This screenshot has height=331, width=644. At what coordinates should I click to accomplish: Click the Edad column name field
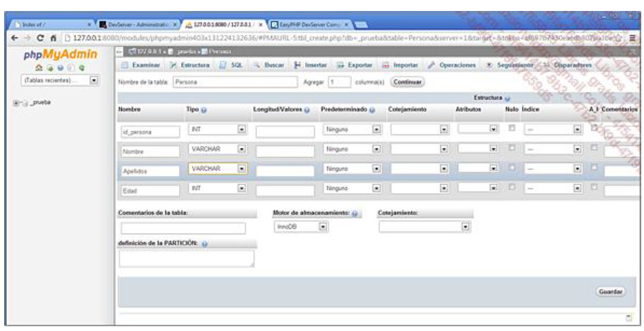(x=150, y=191)
